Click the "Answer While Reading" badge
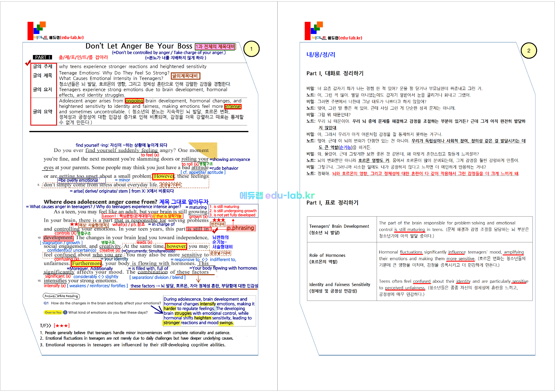555x392 pixels. click(x=61, y=296)
